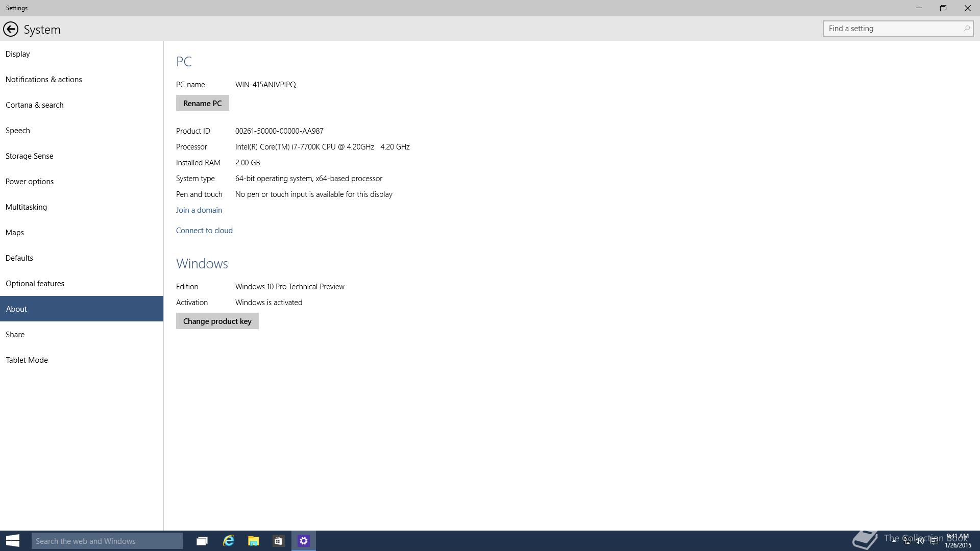Launch Internet Explorer from the taskbar
This screenshot has width=980, height=551.
click(x=228, y=541)
